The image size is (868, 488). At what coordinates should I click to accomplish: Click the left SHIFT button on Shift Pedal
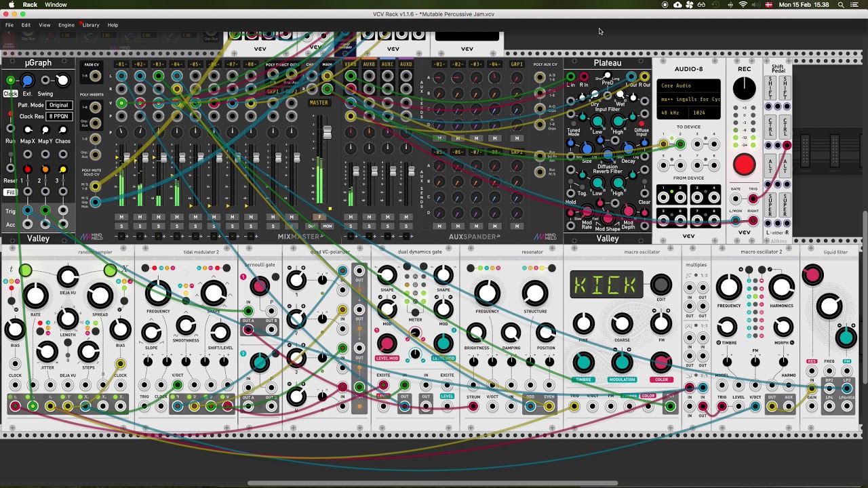point(770,87)
